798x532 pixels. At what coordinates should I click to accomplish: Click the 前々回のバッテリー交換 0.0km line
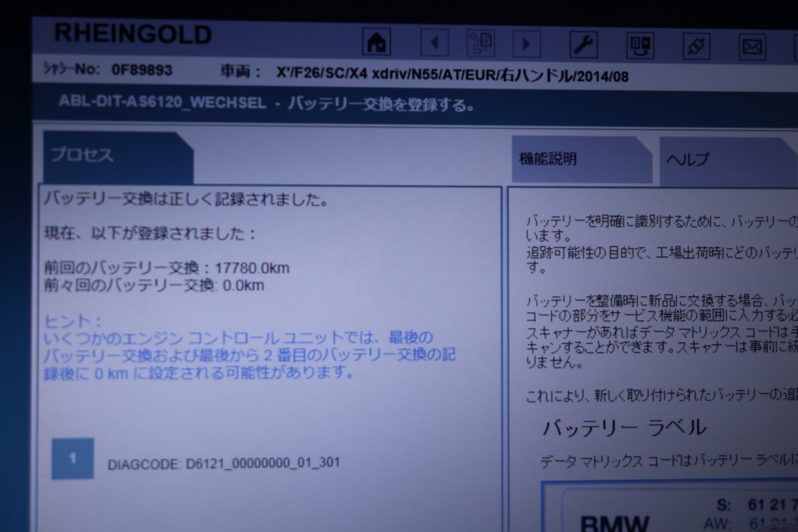pos(154,286)
